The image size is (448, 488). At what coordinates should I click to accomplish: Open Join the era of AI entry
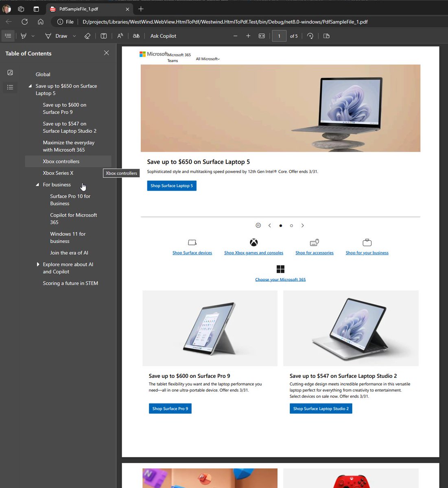[x=69, y=253]
